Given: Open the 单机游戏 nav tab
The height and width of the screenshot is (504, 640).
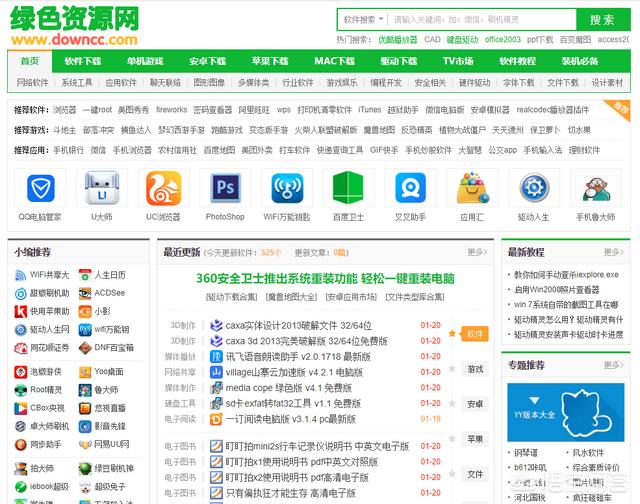Looking at the screenshot, I should click(145, 61).
